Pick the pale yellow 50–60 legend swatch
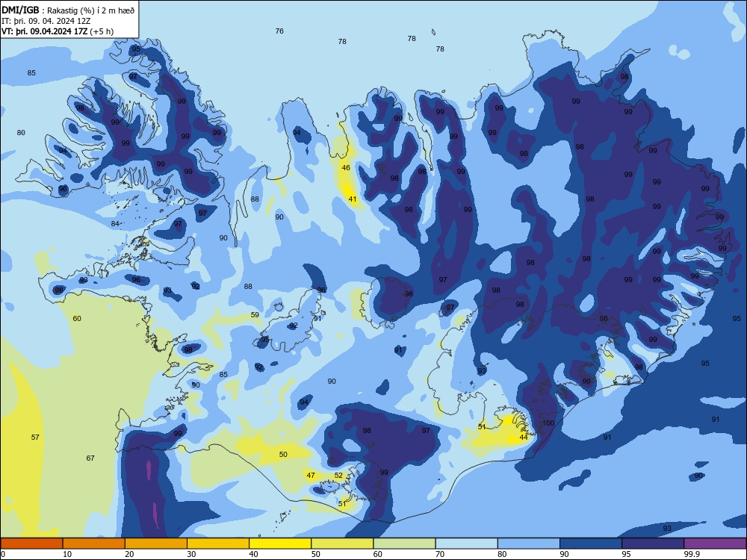This screenshot has height=560, width=747. coord(342,544)
